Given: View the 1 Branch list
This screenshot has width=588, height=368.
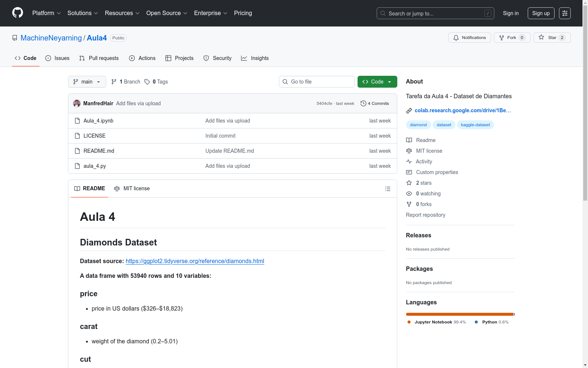Looking at the screenshot, I should point(126,82).
